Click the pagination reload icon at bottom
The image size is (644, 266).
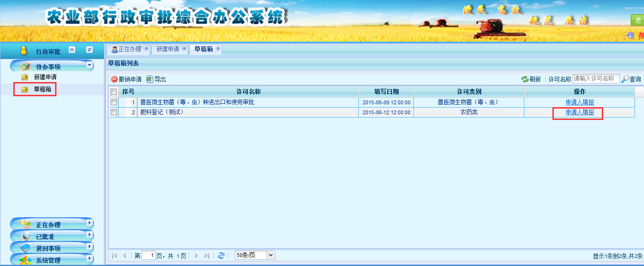coord(221,256)
